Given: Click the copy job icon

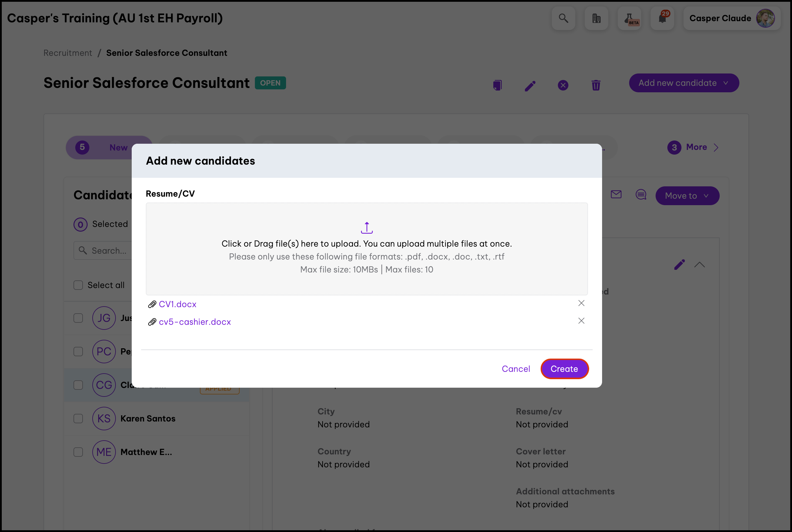Looking at the screenshot, I should (x=497, y=85).
